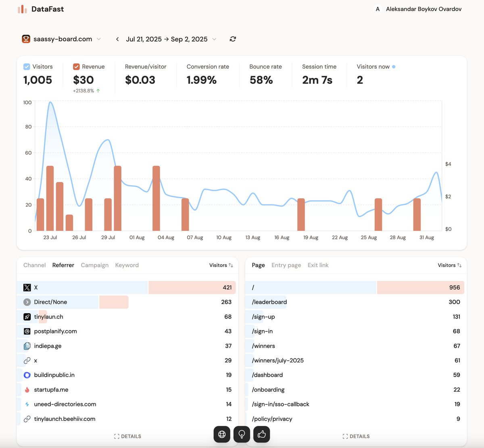484x448 pixels.
Task: Click the revenue bar near 04 Aug
Action: pyautogui.click(x=156, y=198)
